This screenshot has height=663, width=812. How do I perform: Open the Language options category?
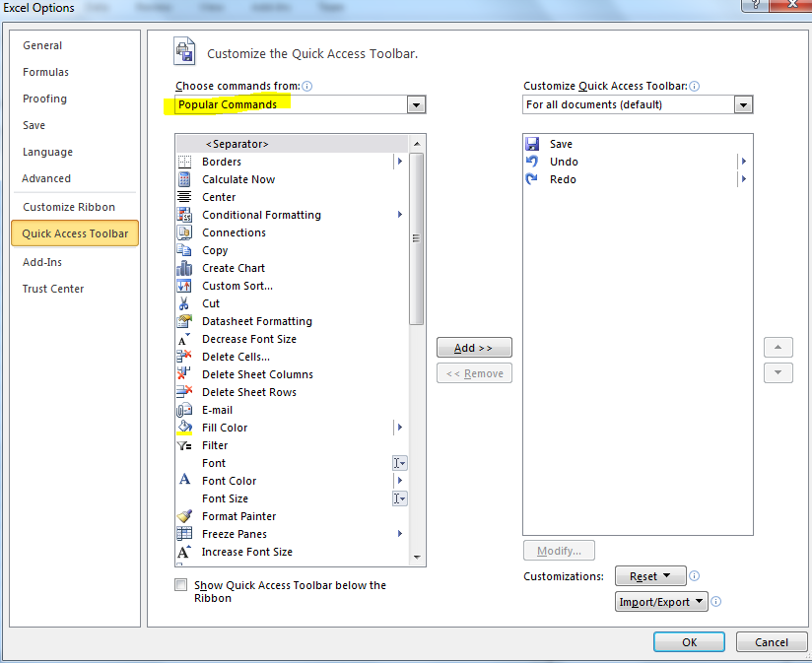47,152
